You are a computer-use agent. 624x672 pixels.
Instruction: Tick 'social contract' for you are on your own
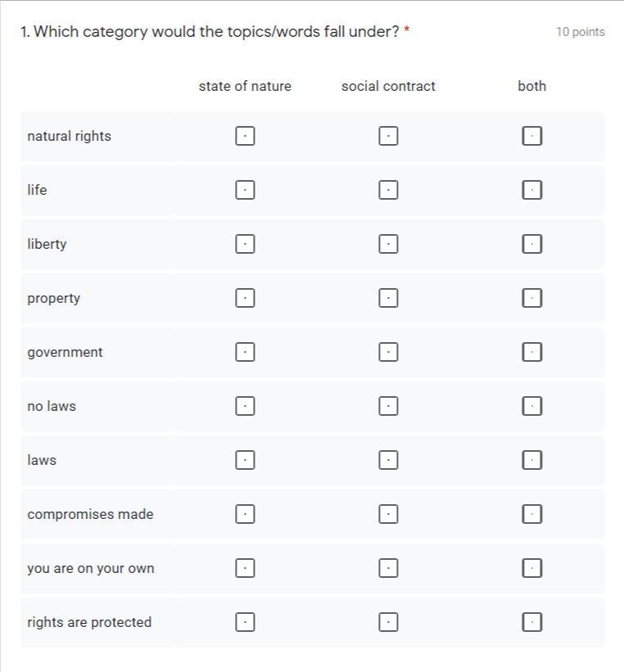[388, 568]
